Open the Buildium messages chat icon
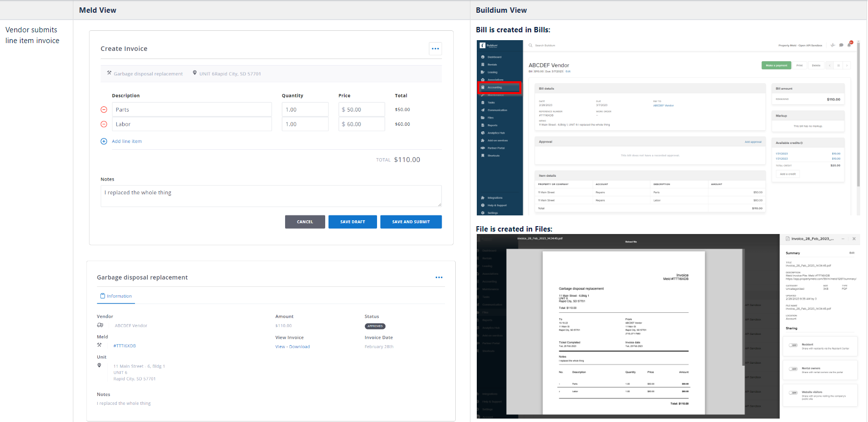Viewport: 868px width, 422px height. 841,45
